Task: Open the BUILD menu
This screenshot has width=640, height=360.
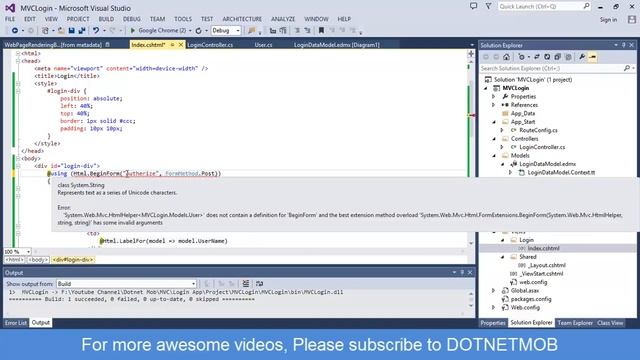Action: tap(106, 19)
